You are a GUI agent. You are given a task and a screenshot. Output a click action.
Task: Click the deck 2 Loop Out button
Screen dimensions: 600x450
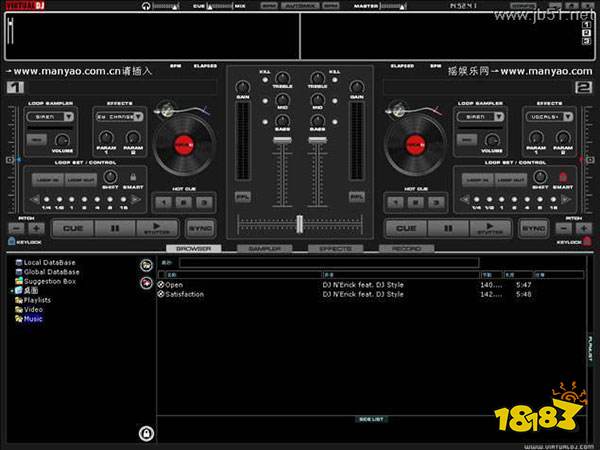510,179
